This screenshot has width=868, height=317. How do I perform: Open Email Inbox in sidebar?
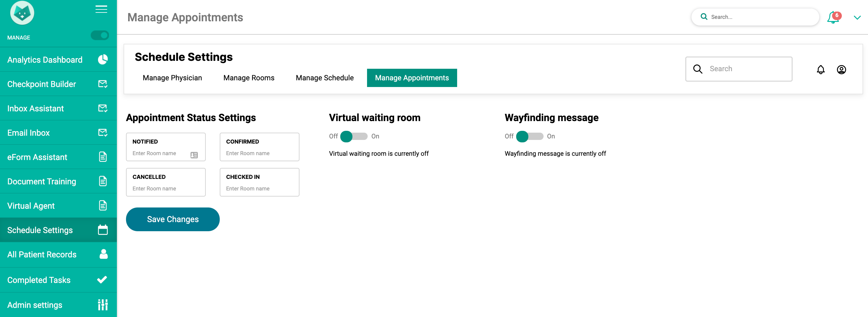point(58,133)
